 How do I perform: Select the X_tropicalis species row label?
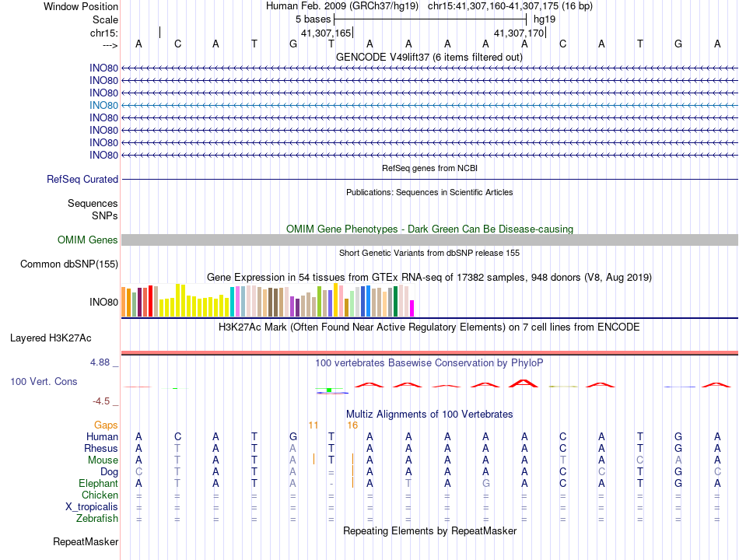92,507
